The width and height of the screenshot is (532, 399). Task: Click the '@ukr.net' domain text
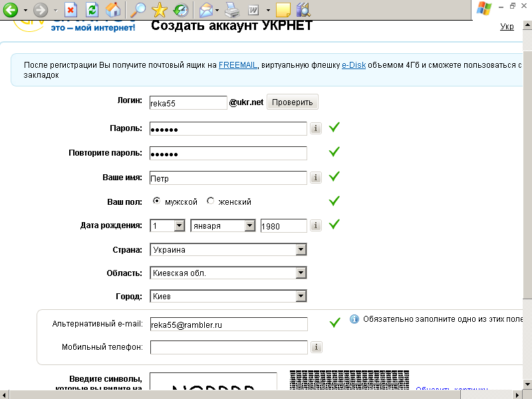click(x=246, y=102)
